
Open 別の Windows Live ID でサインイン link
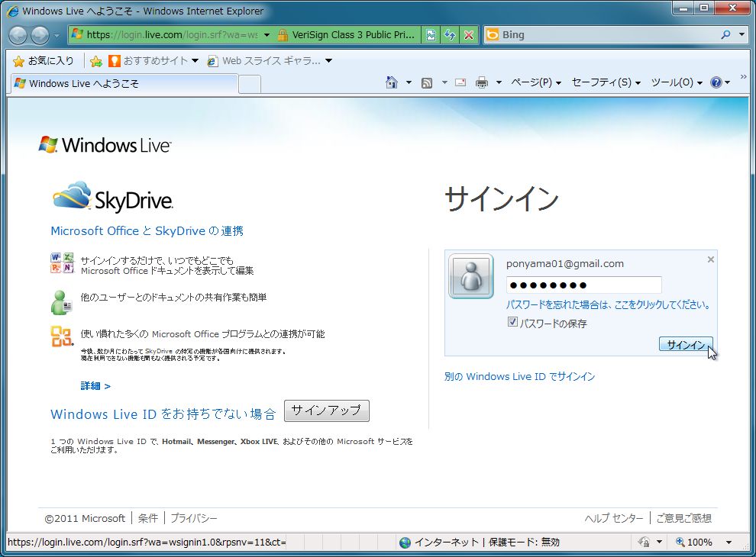[x=519, y=376]
